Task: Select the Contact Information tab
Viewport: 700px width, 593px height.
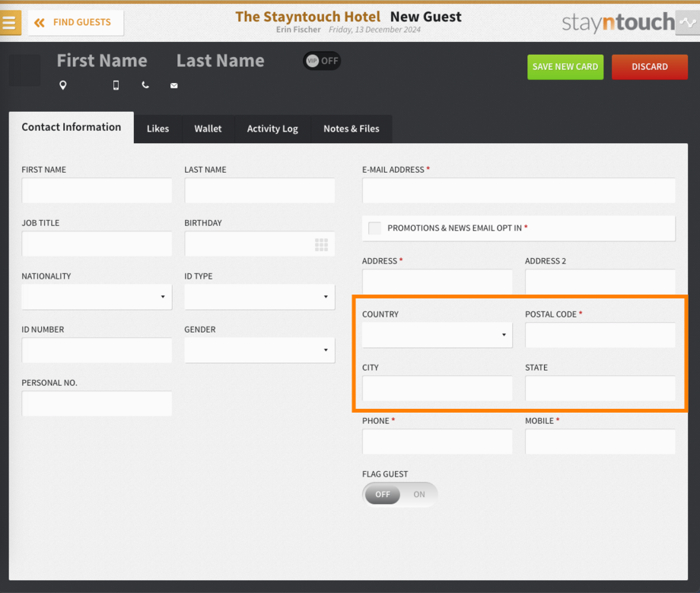Action: click(x=72, y=127)
